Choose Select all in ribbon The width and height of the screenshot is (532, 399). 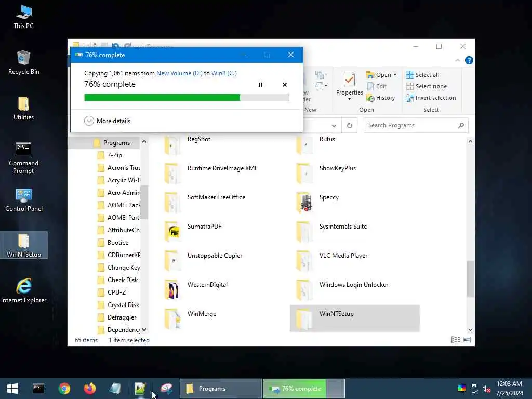422,75
